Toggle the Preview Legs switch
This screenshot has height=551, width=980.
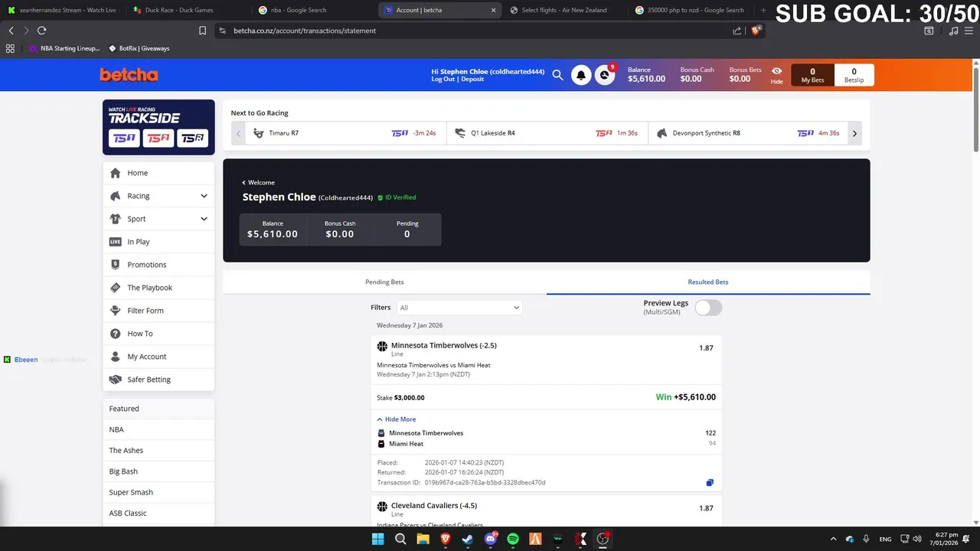click(708, 308)
